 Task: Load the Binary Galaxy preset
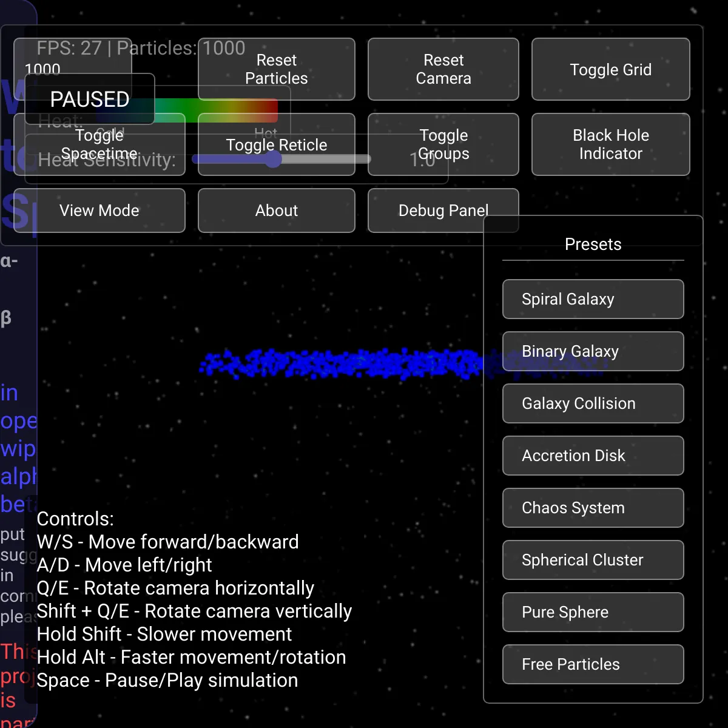point(593,351)
